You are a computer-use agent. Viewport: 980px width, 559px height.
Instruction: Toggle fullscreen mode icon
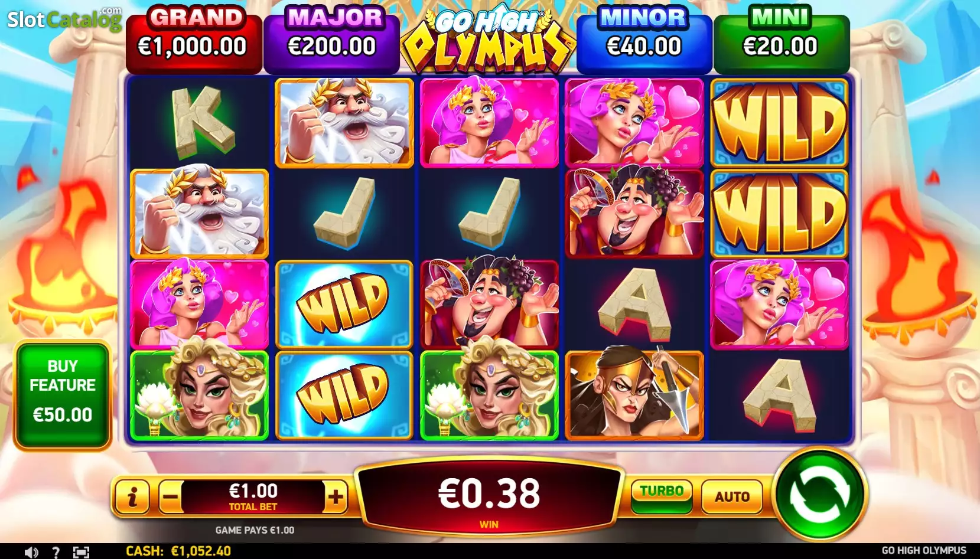click(x=81, y=552)
